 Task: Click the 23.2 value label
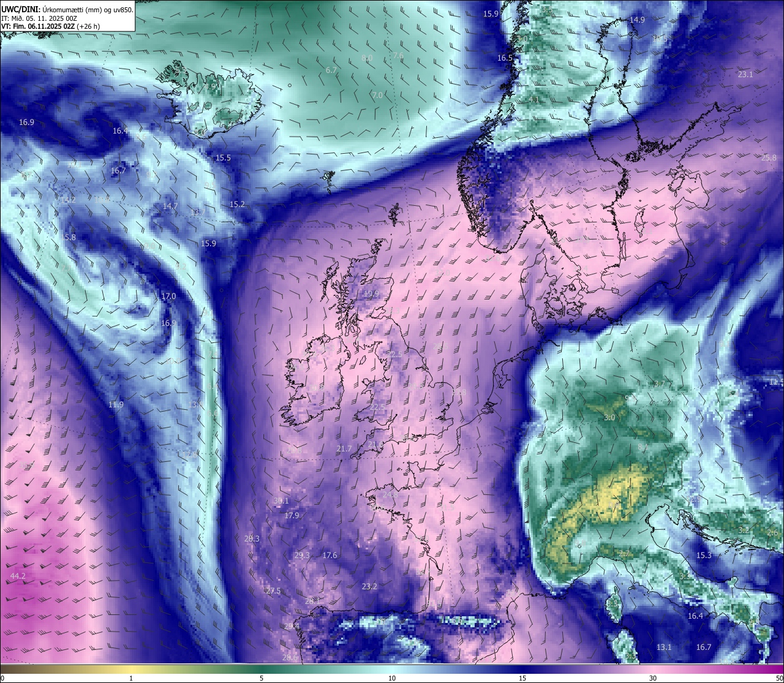[x=369, y=586]
